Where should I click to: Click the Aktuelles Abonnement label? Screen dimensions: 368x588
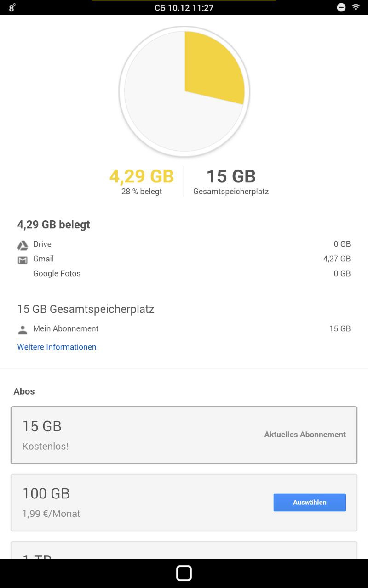[305, 435]
